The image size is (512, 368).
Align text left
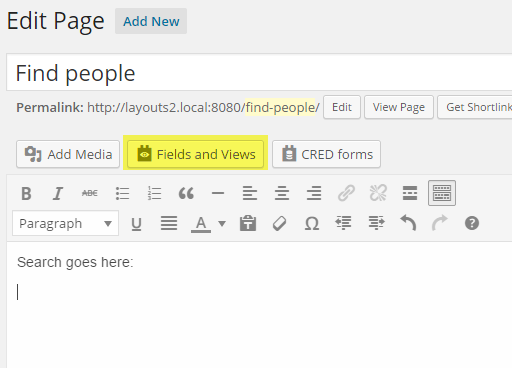(x=250, y=193)
